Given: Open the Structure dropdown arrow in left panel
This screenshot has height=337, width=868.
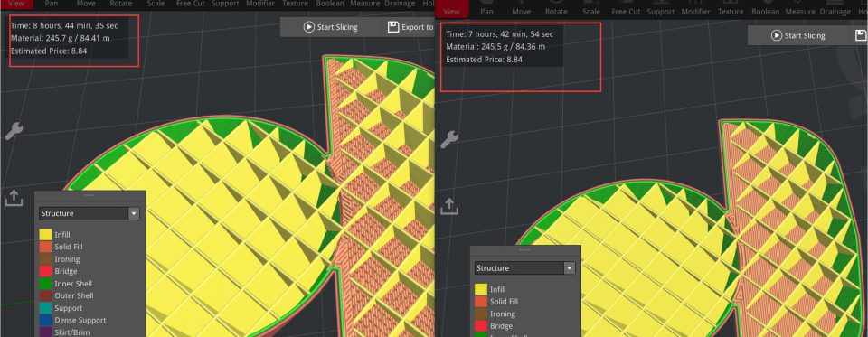Looking at the screenshot, I should (133, 213).
